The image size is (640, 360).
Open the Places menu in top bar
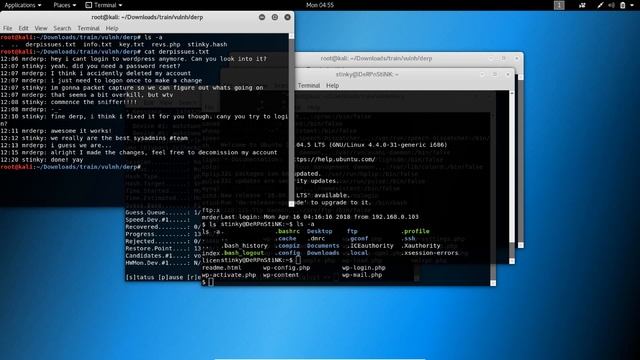(x=64, y=5)
